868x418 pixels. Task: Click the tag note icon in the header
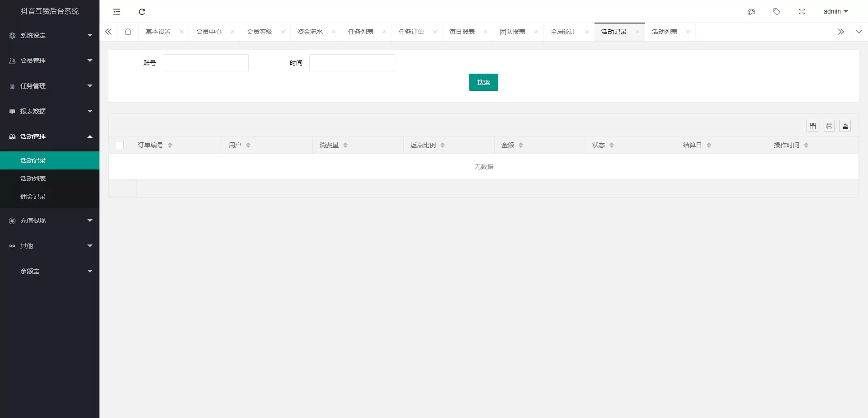coord(777,12)
